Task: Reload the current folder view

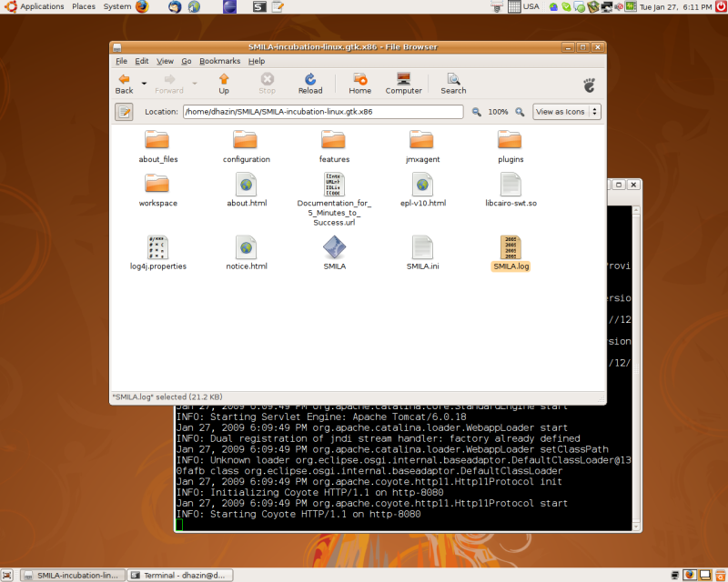Action: (310, 84)
